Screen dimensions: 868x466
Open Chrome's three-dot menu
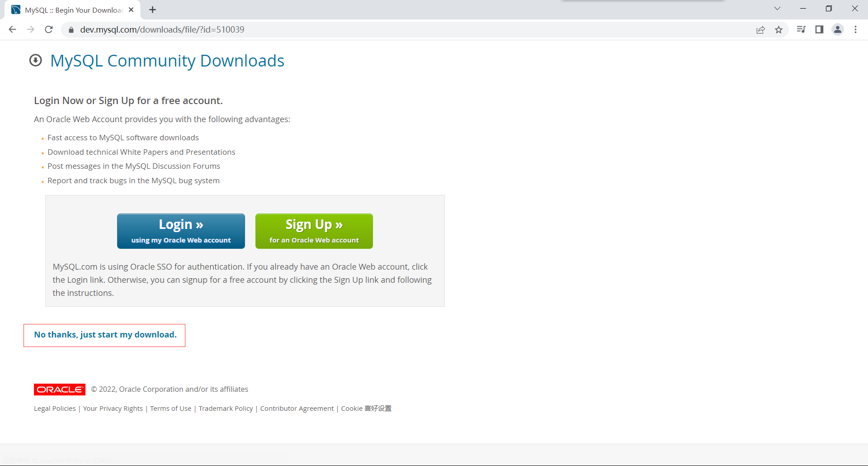[855, 29]
